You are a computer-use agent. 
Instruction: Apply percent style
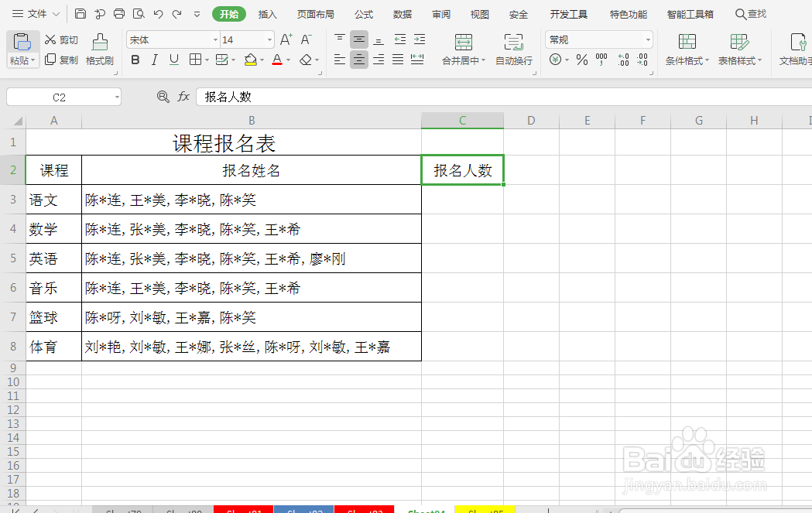[582, 60]
